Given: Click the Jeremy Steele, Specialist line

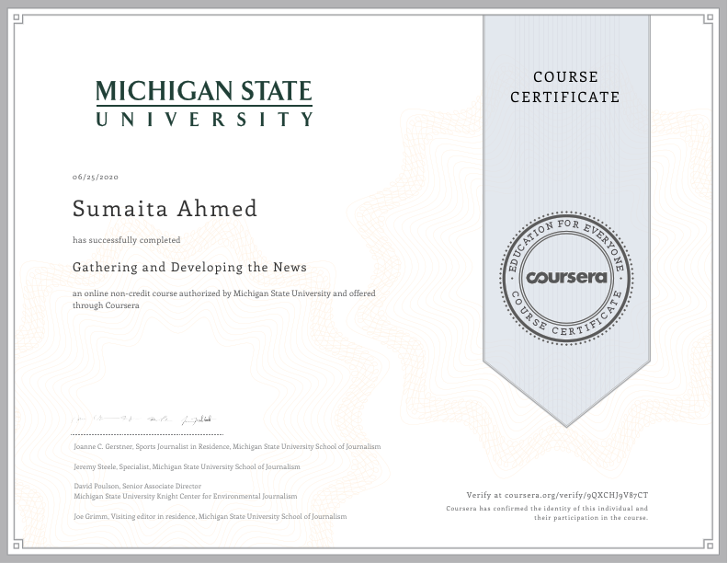Looking at the screenshot, I should (x=187, y=466).
